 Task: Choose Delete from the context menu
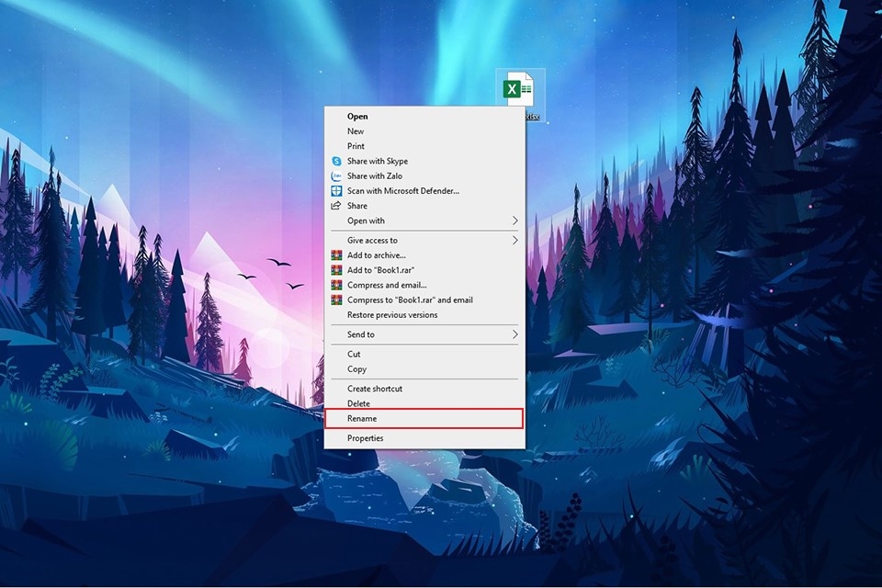[x=424, y=403]
